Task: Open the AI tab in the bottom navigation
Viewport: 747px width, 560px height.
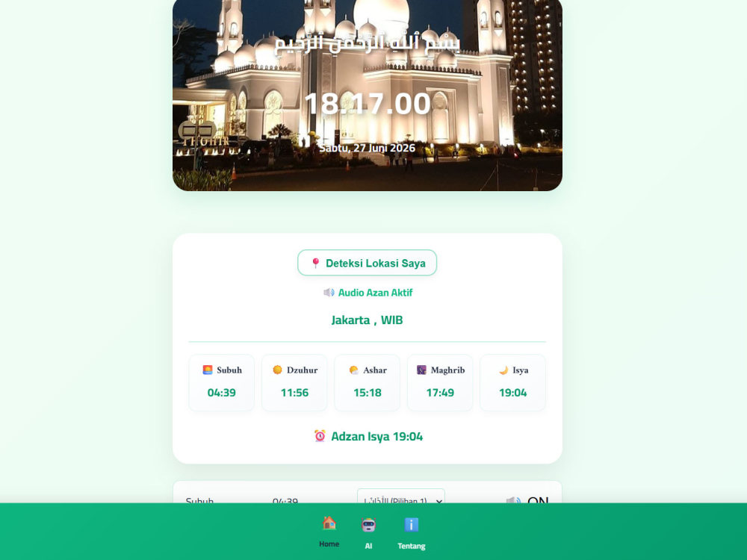Action: click(x=368, y=533)
